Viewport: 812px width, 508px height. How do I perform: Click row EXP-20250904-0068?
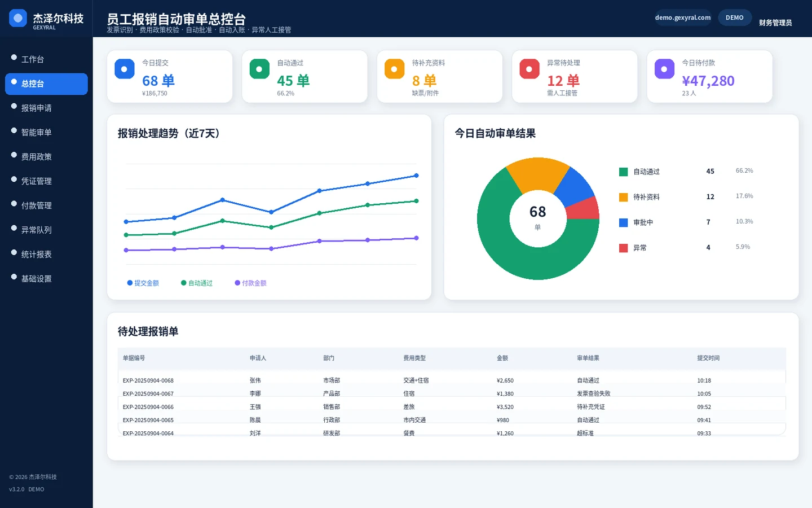tap(452, 380)
